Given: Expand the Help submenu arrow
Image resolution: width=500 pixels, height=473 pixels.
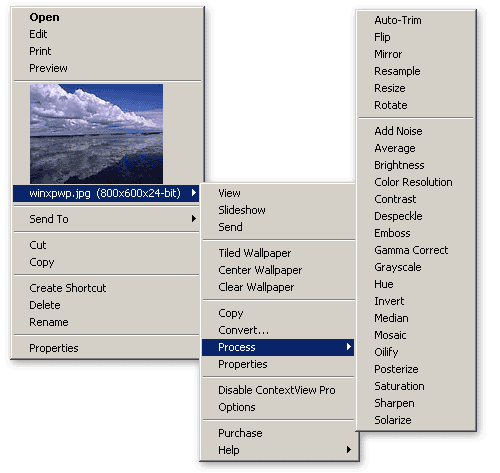Looking at the screenshot, I should pos(349,450).
